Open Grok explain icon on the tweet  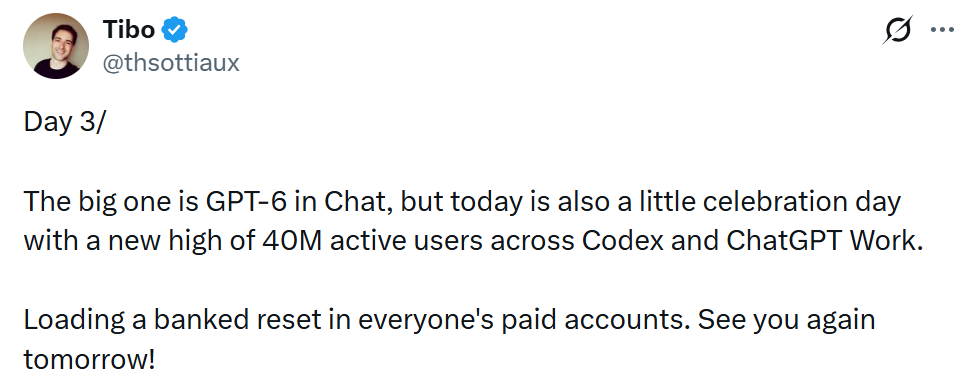tap(896, 30)
